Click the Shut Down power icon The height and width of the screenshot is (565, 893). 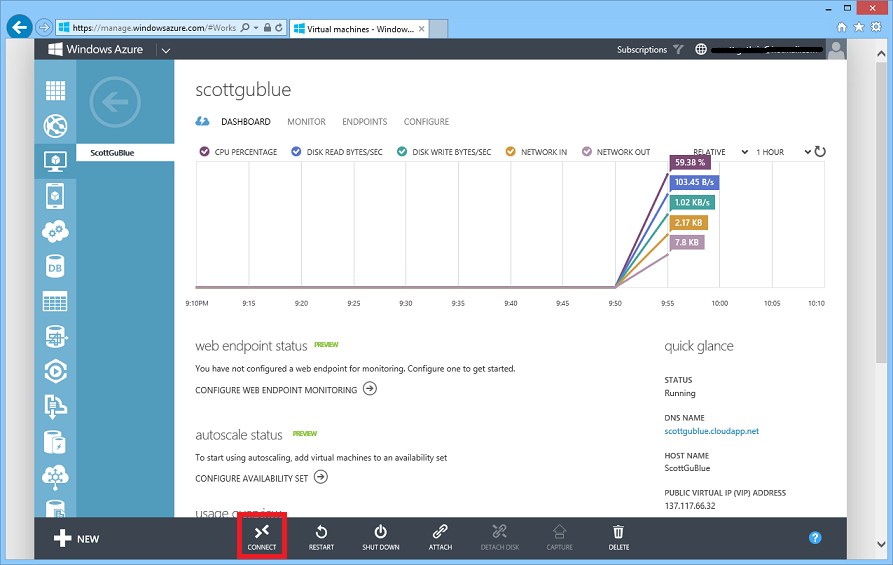[380, 532]
